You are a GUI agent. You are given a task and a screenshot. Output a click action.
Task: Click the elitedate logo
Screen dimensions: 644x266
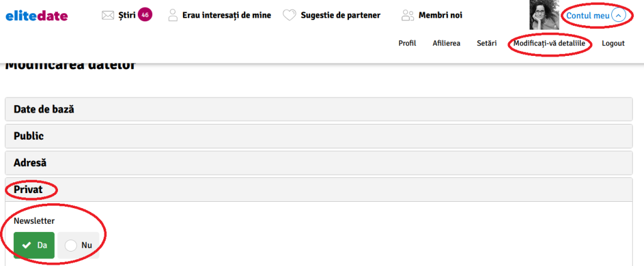coord(36,16)
